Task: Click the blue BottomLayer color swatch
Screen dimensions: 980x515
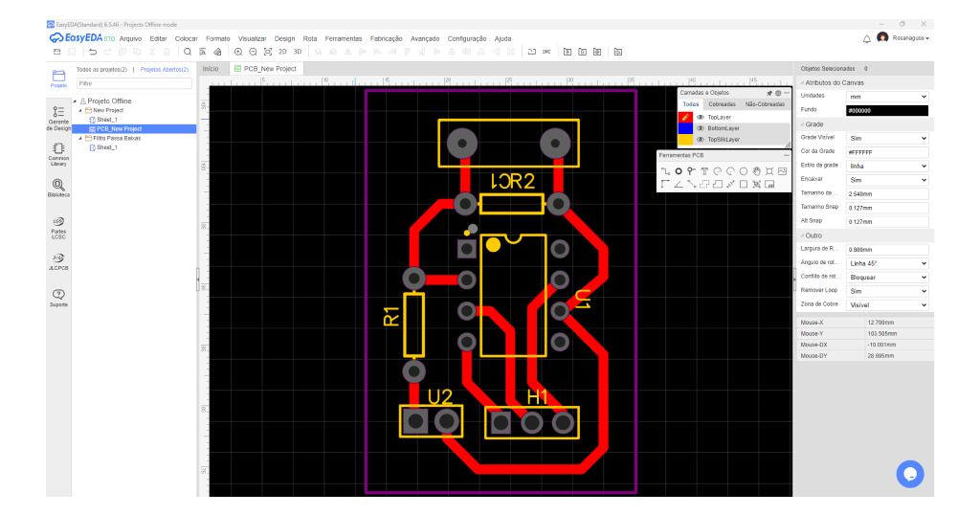Action: tap(685, 128)
